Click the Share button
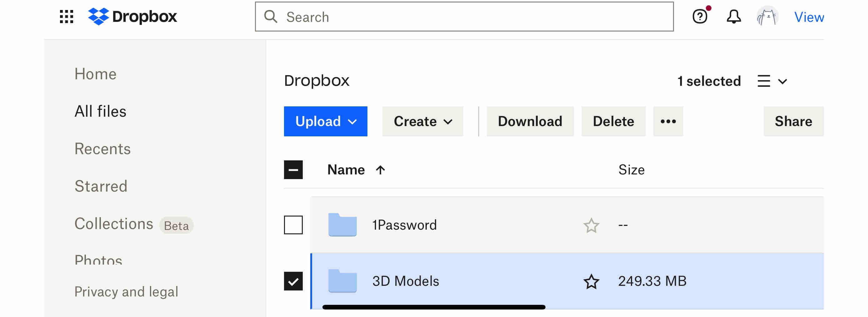This screenshot has width=868, height=317. (x=793, y=121)
